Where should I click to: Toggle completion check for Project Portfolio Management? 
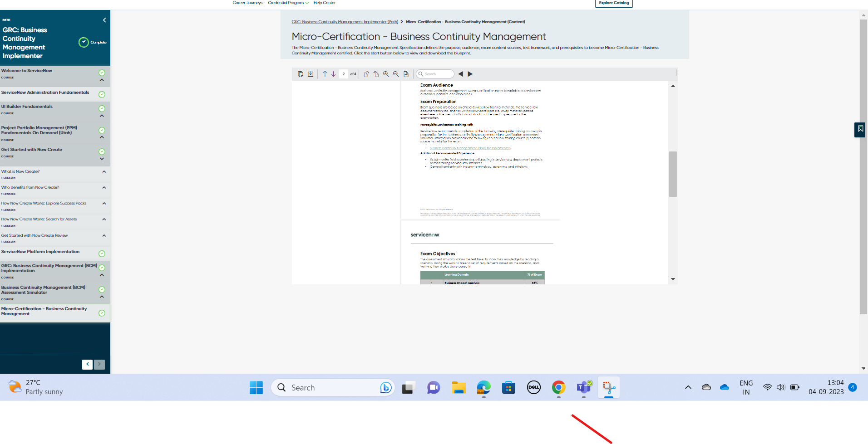point(102,130)
